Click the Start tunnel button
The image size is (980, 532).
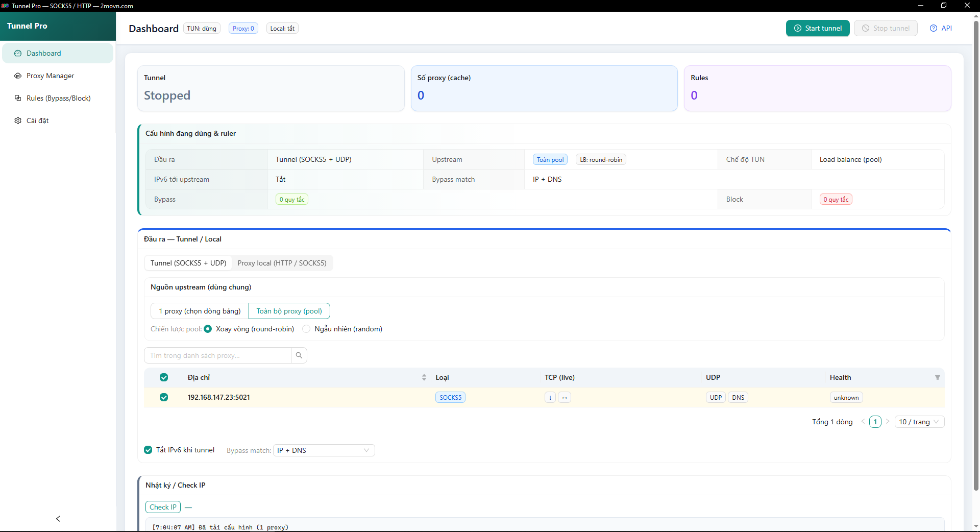818,28
